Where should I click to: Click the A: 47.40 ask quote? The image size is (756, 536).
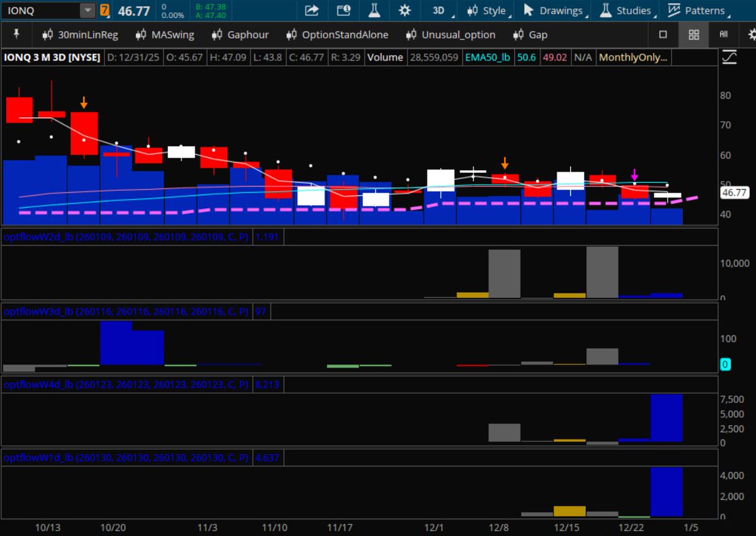coord(210,15)
